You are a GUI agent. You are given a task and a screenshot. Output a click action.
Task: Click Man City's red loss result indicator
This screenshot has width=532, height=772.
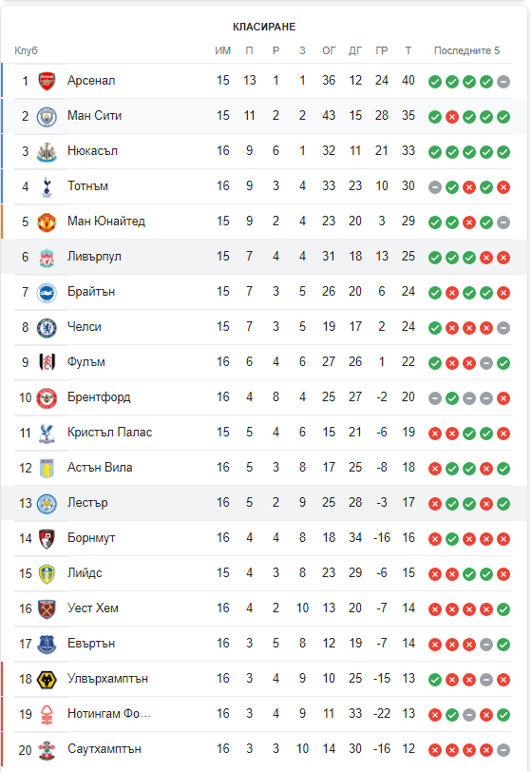click(x=452, y=117)
